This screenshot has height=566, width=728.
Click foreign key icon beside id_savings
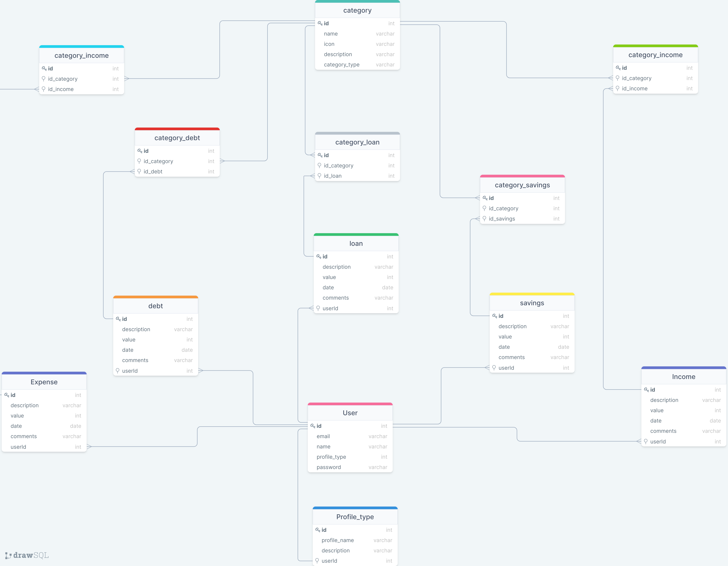[484, 219]
